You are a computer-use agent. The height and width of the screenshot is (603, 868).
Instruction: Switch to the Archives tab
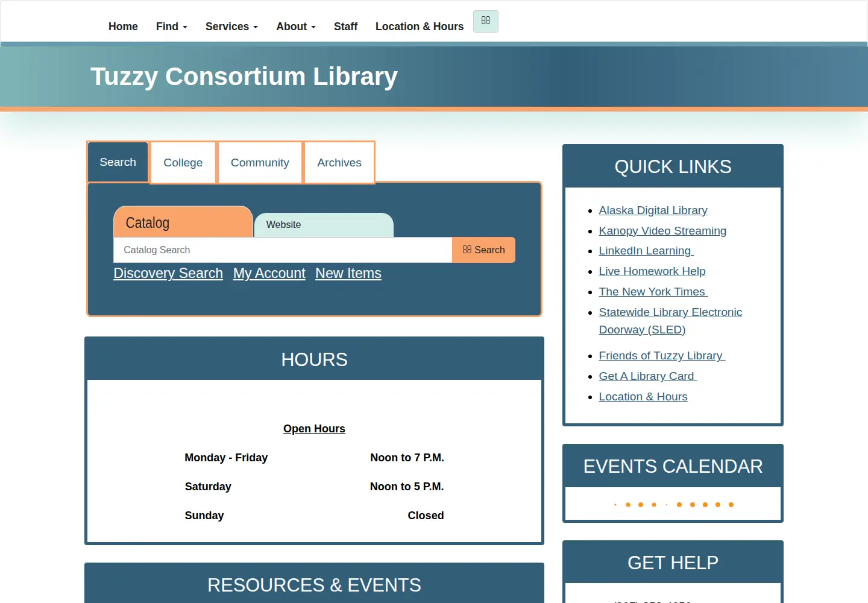[x=339, y=163]
